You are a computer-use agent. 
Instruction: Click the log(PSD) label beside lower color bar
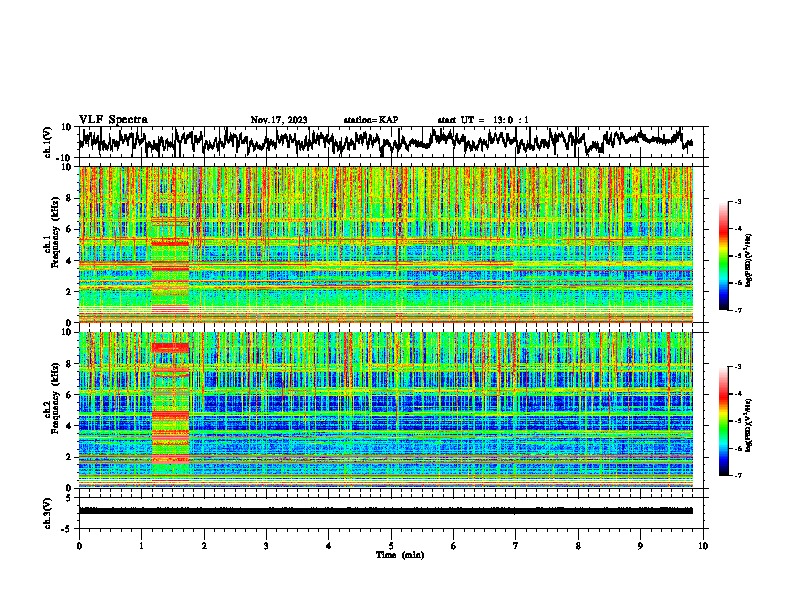749,425
